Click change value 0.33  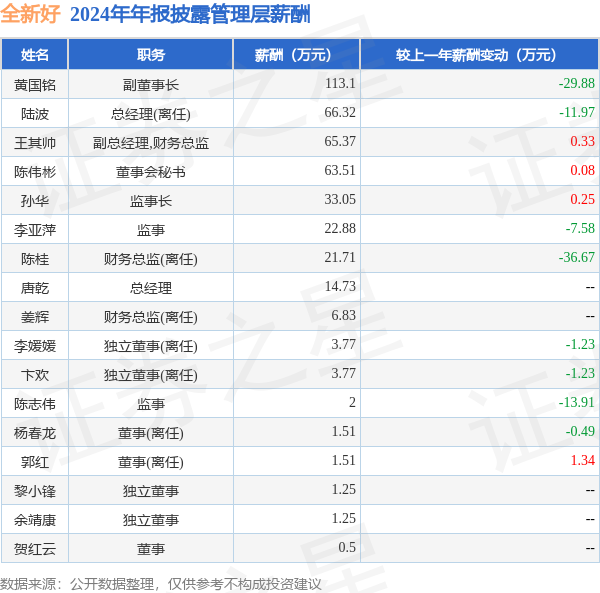coord(582,142)
